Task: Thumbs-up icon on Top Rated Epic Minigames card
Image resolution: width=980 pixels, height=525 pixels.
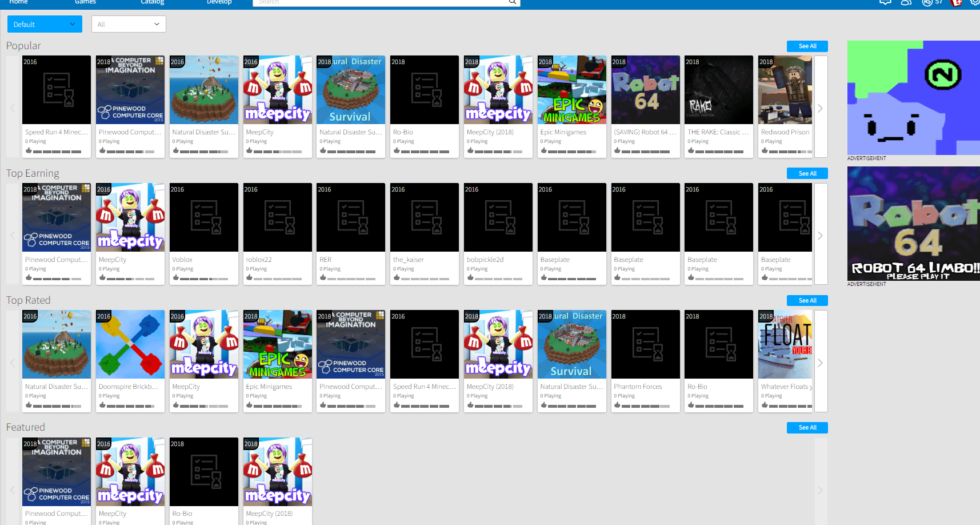Action: tap(249, 405)
